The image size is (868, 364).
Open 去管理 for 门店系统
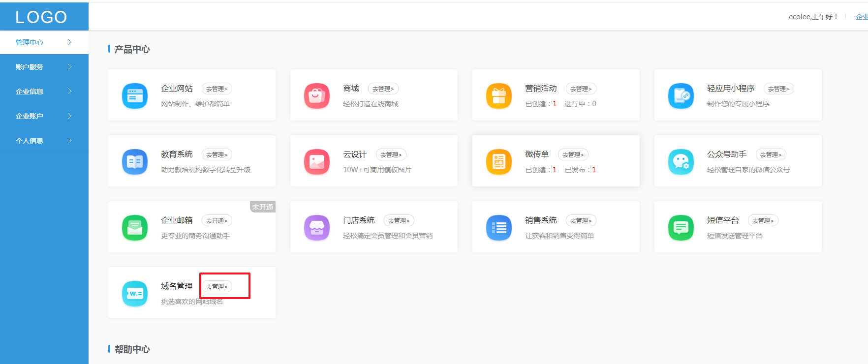399,221
